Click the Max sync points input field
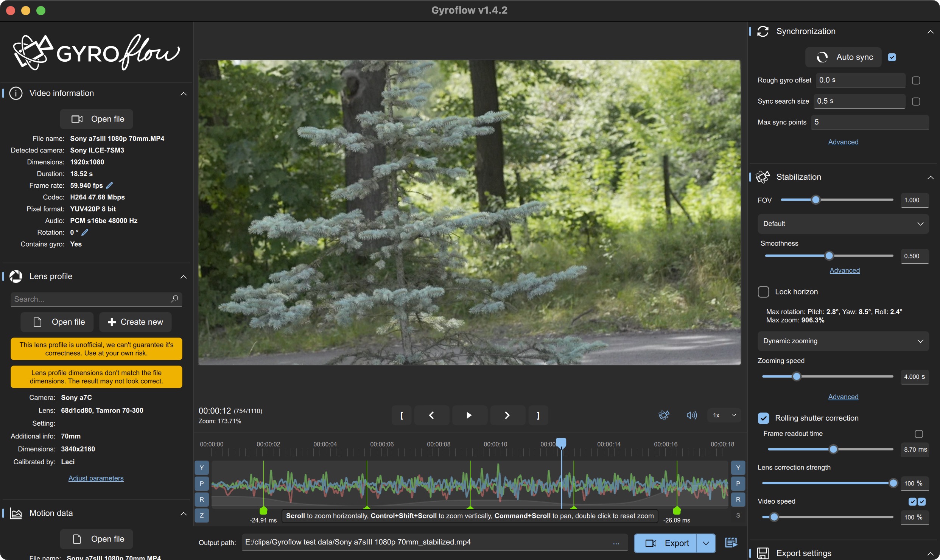Screen dimensions: 940x560 (870, 122)
